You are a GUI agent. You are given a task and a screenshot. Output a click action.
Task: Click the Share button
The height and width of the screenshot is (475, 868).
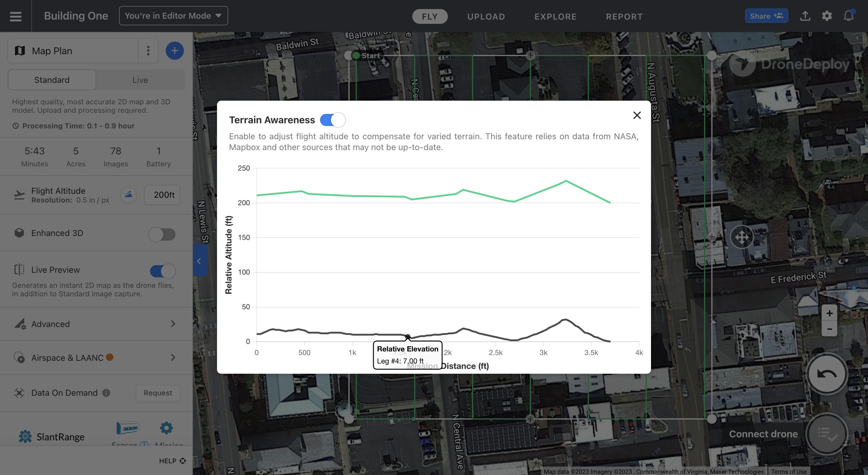pyautogui.click(x=766, y=16)
